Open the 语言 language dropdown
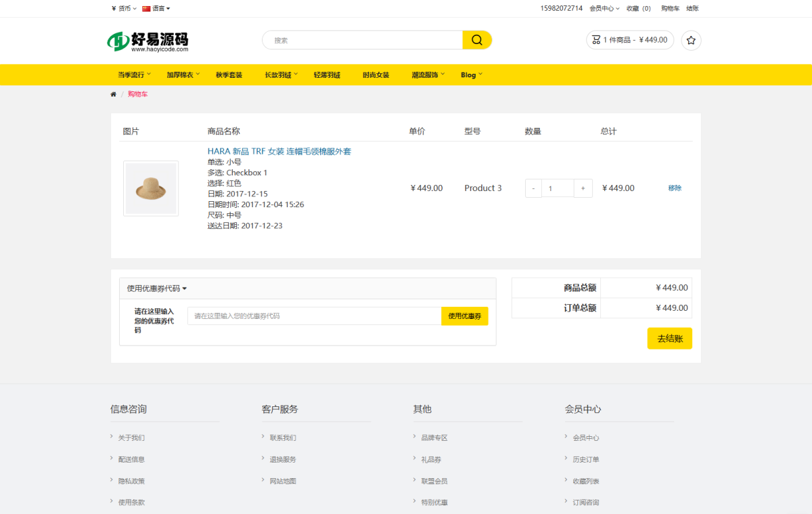The image size is (812, 514). click(x=156, y=8)
